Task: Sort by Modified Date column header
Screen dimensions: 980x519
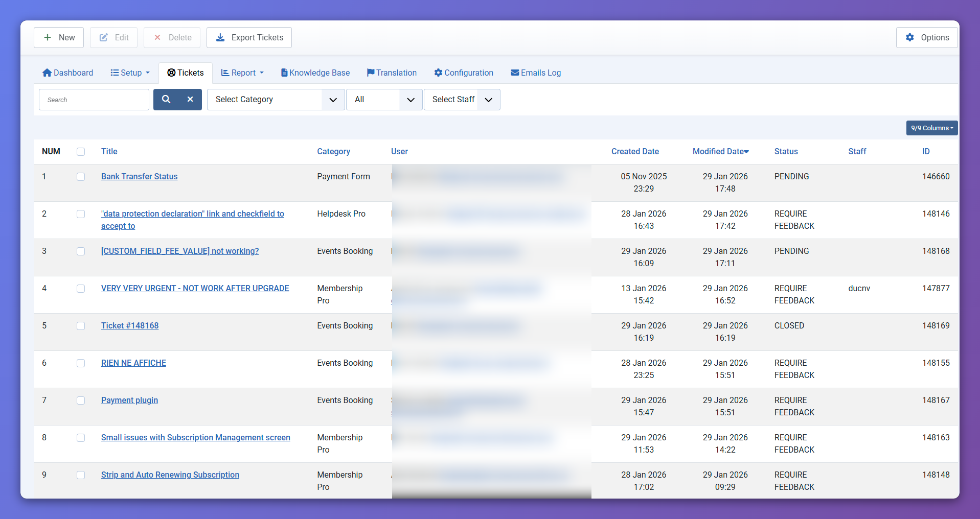Action: pos(720,151)
